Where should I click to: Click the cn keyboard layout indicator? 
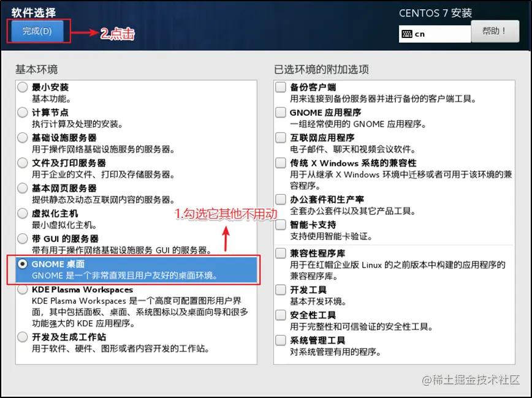pyautogui.click(x=435, y=34)
